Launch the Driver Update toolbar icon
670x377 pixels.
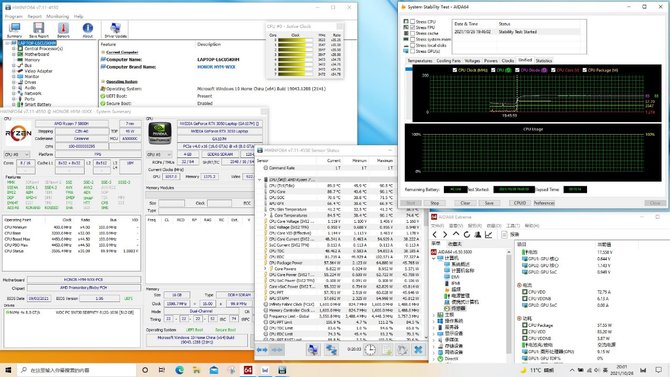point(115,30)
